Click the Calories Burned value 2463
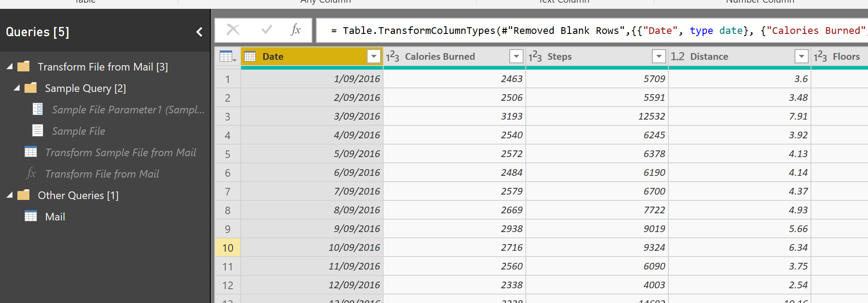The height and width of the screenshot is (303, 868). pyautogui.click(x=454, y=79)
